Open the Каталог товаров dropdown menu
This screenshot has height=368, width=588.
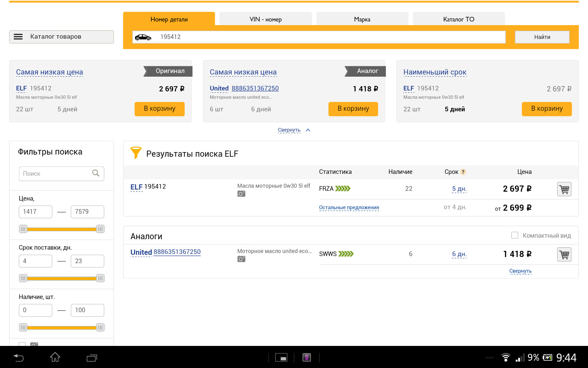tap(62, 37)
